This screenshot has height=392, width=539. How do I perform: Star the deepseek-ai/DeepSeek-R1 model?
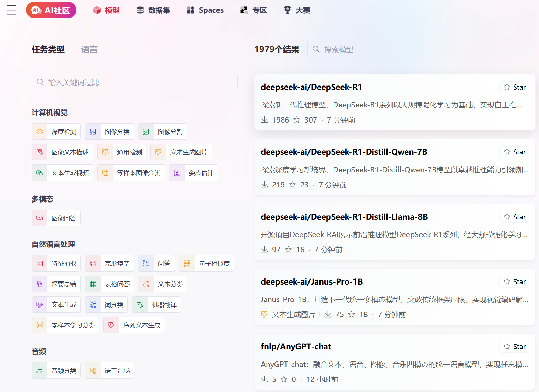[514, 87]
